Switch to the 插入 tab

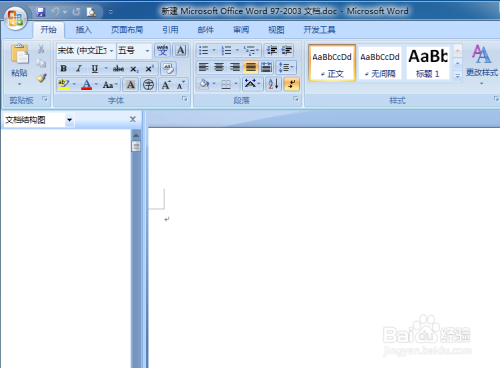[83, 30]
